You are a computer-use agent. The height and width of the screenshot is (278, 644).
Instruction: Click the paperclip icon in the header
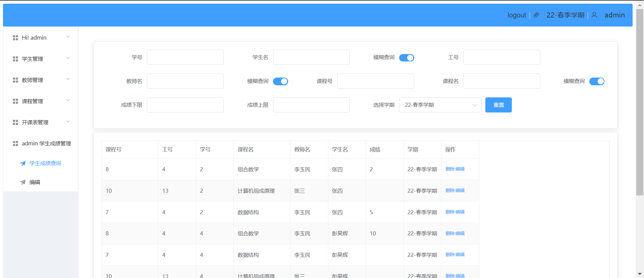[x=536, y=15]
